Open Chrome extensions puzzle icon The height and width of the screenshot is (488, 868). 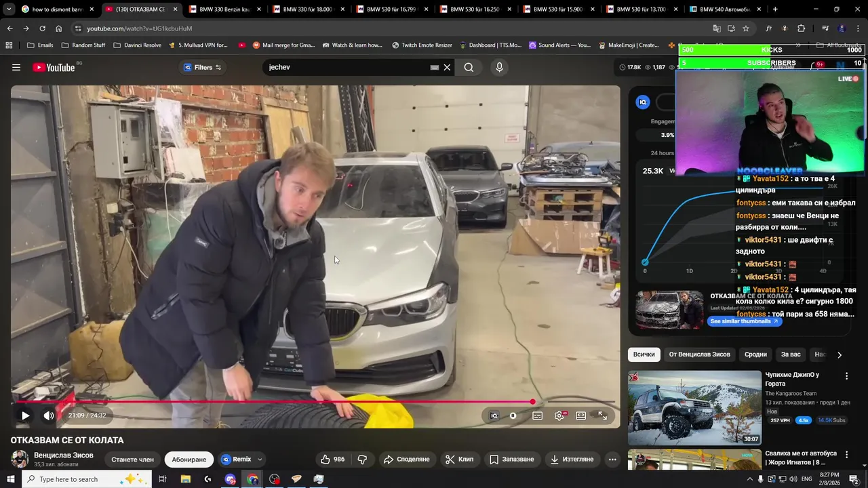pos(802,28)
